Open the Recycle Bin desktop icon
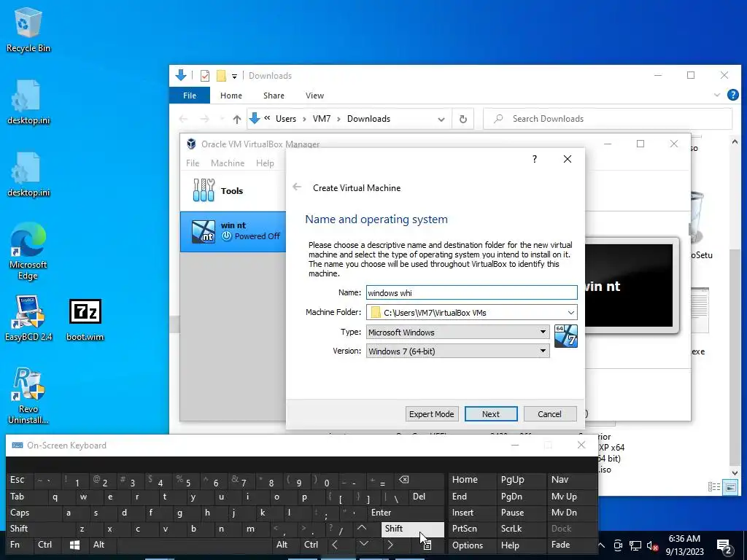Viewport: 747px width, 560px height. [x=28, y=29]
